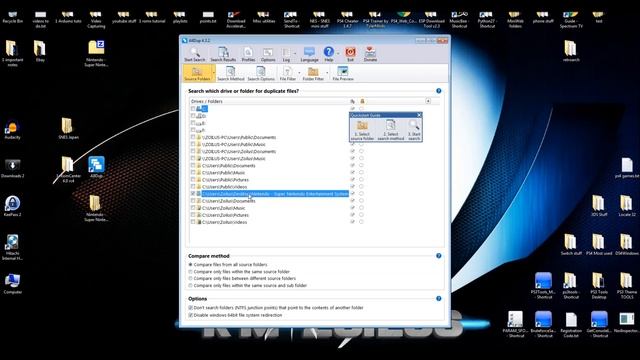Select the C:\Users\Public\Music row text
This screenshot has height=360, width=640.
[224, 173]
